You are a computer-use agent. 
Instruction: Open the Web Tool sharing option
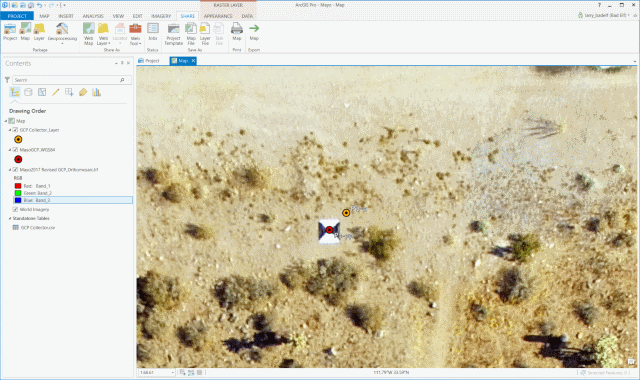(135, 34)
